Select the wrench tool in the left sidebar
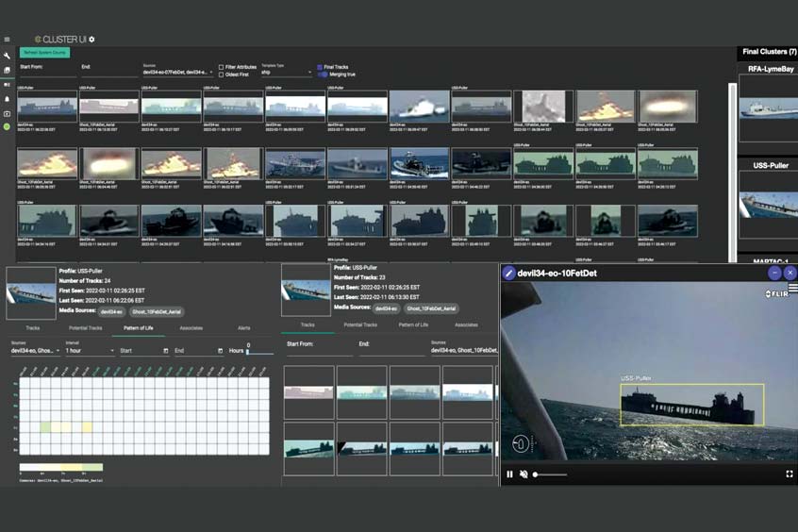The height and width of the screenshot is (532, 798). pos(7,56)
